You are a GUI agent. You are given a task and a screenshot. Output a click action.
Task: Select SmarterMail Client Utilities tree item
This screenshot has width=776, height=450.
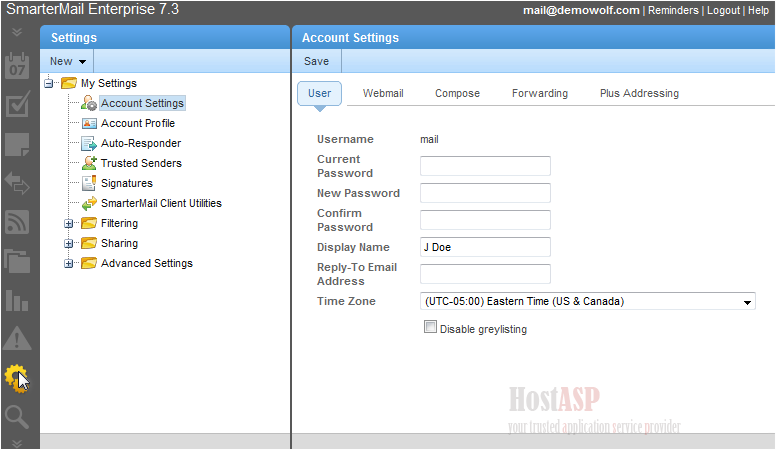[161, 203]
